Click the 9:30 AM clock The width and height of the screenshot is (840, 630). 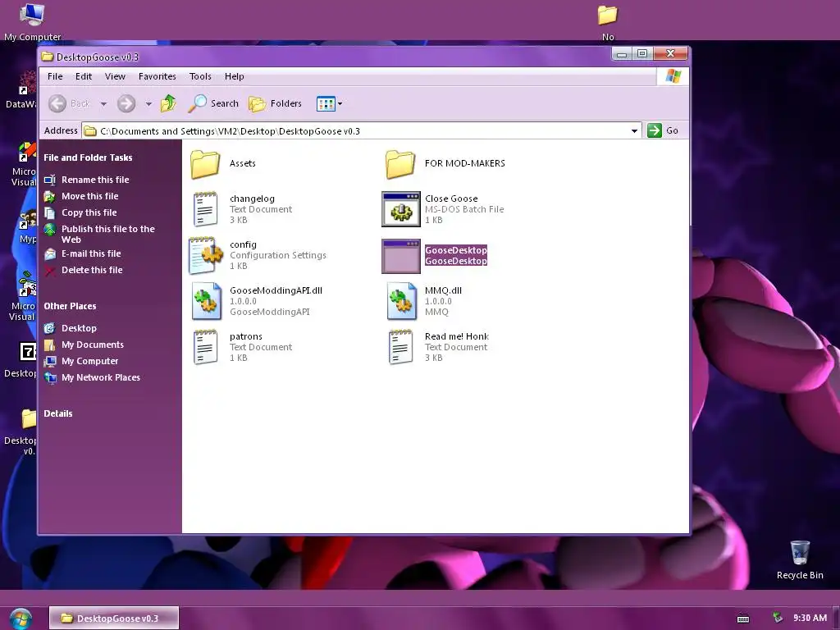[810, 618]
